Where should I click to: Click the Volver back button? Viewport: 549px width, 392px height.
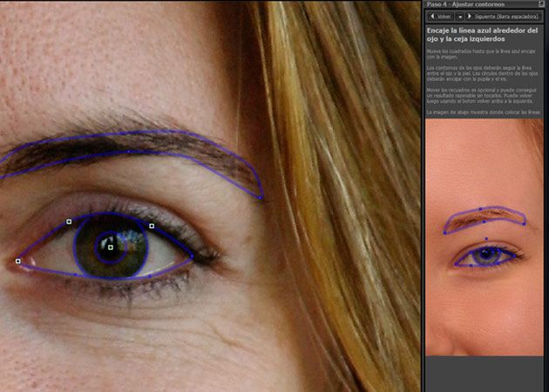(x=442, y=17)
